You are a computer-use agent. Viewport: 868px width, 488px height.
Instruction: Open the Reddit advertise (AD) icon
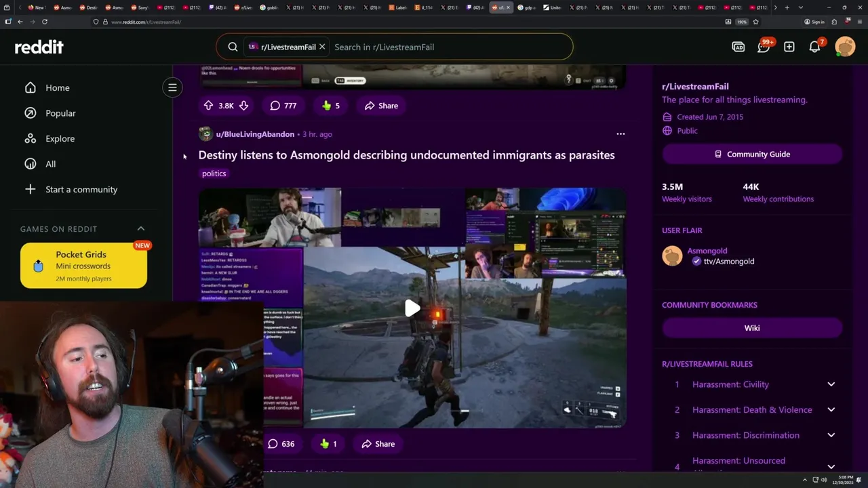[x=738, y=47]
